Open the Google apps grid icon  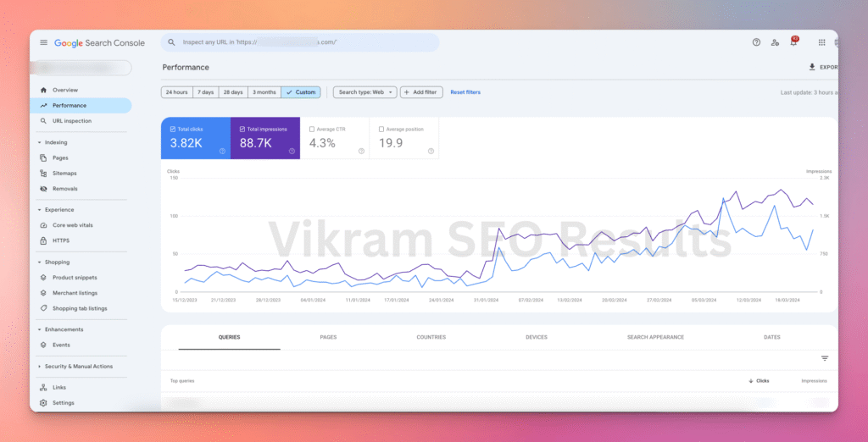pyautogui.click(x=821, y=42)
